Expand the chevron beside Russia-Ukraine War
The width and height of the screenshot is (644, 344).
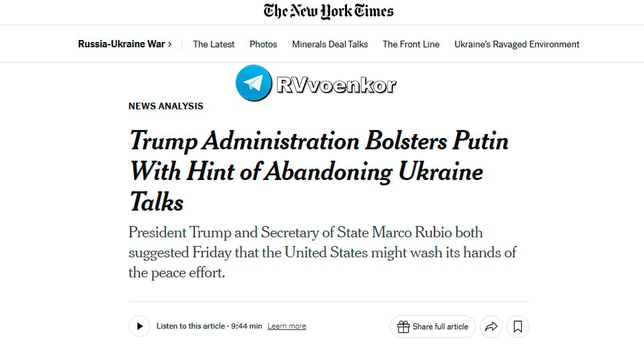pyautogui.click(x=170, y=44)
